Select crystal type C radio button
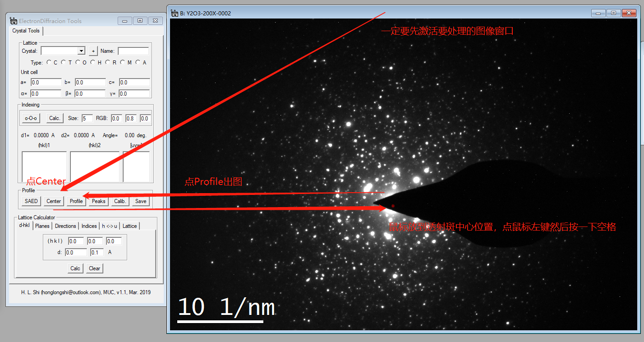 49,62
